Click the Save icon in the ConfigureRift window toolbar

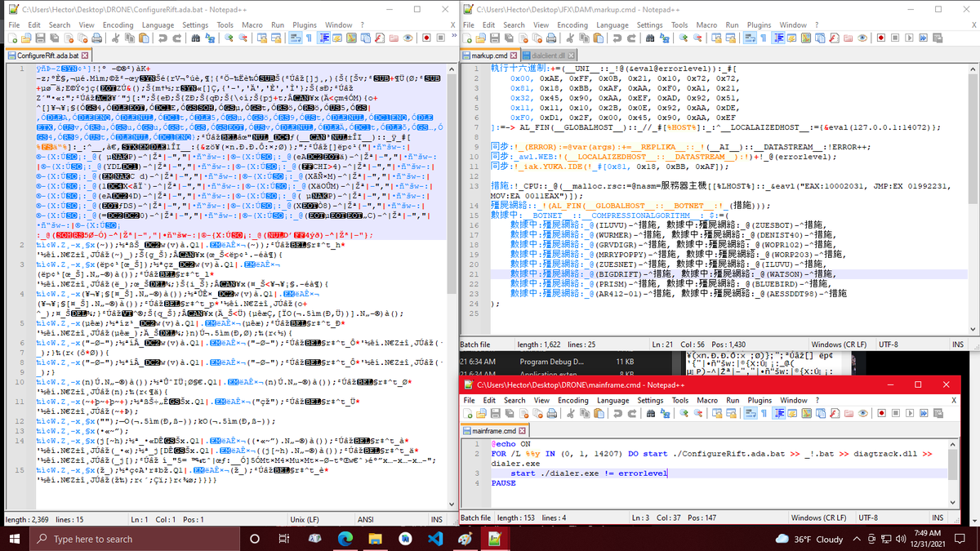[x=40, y=38]
